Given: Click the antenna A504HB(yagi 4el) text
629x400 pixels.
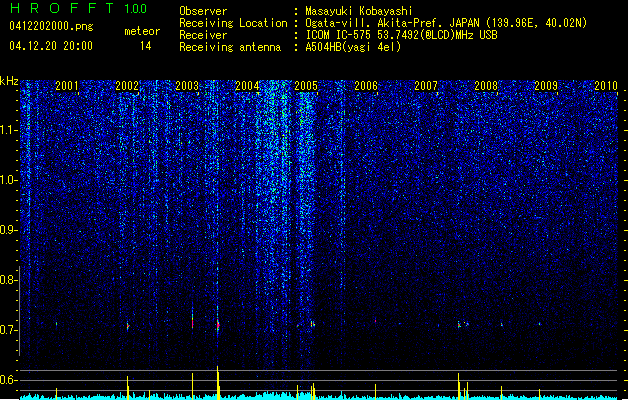Looking at the screenshot, I should 353,47.
